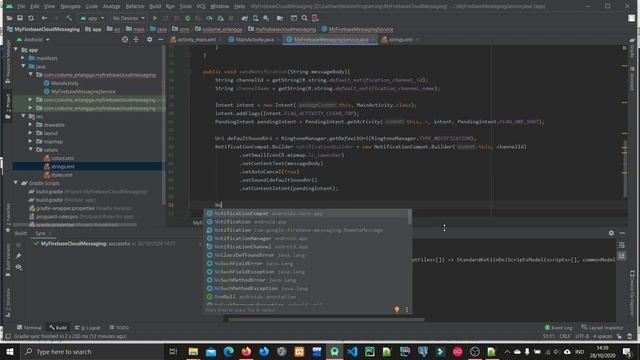Open the Layout Inspector button
Image resolution: width=640 pixels, height=360 pixels.
tap(602, 328)
